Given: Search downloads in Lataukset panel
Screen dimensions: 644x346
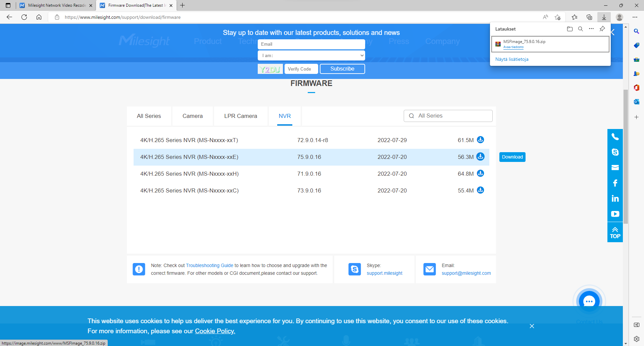Looking at the screenshot, I should pyautogui.click(x=580, y=29).
